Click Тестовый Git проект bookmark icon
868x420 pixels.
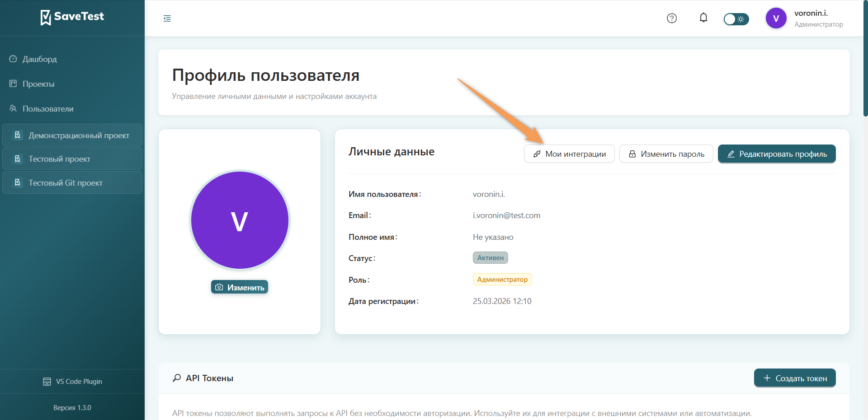click(x=18, y=182)
